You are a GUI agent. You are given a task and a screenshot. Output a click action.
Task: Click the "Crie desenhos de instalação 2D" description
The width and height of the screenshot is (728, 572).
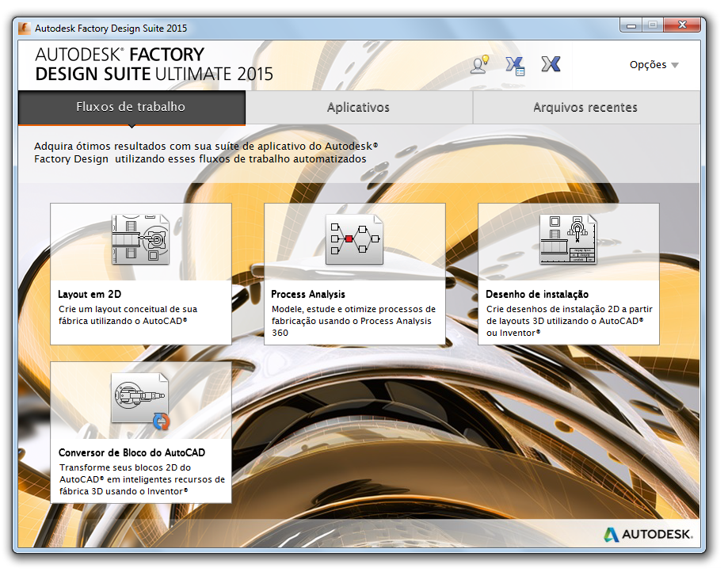coord(570,321)
